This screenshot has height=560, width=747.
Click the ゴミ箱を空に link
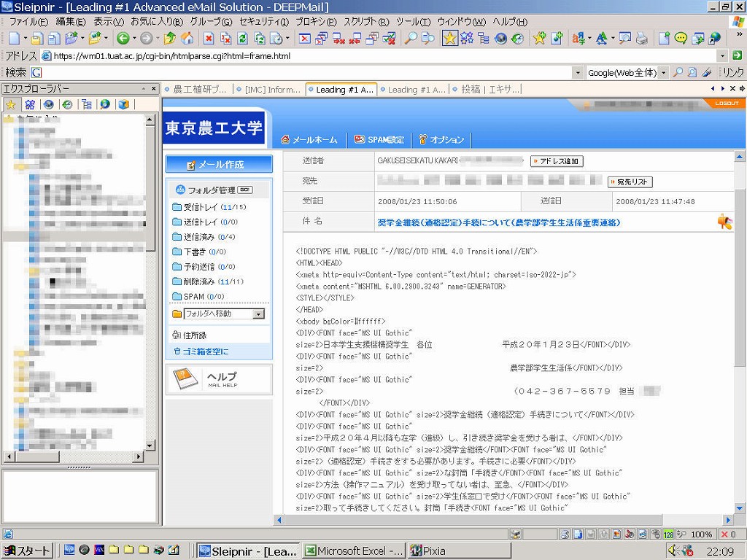[x=201, y=351]
